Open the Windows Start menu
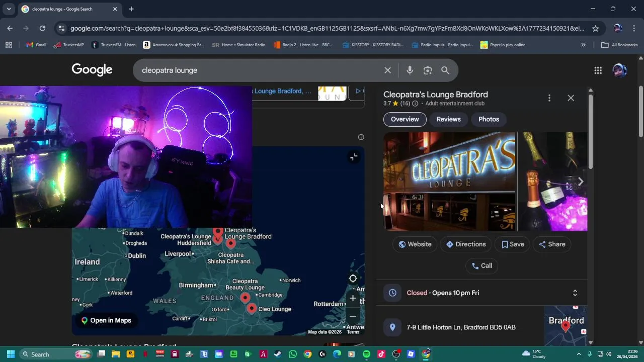This screenshot has width=644, height=362. [x=11, y=354]
